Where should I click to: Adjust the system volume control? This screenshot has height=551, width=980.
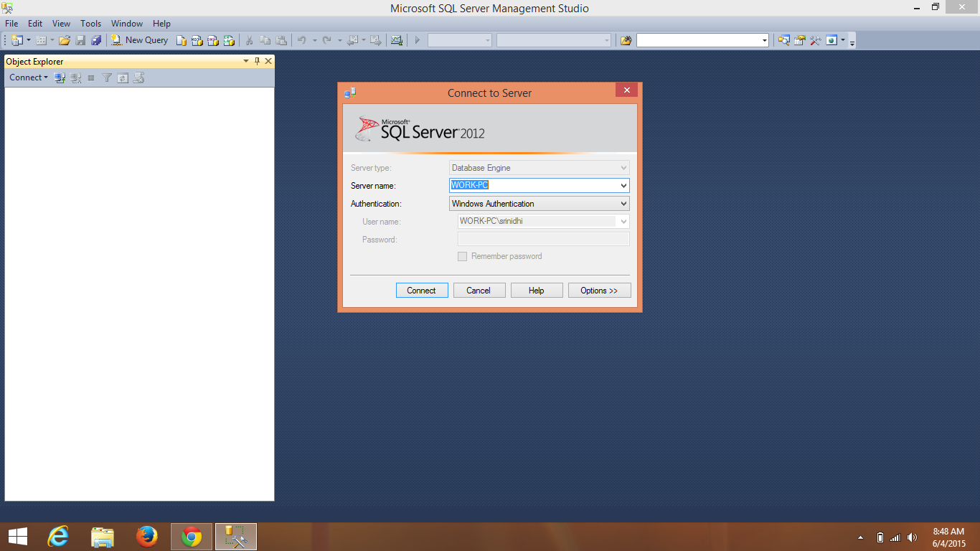912,537
